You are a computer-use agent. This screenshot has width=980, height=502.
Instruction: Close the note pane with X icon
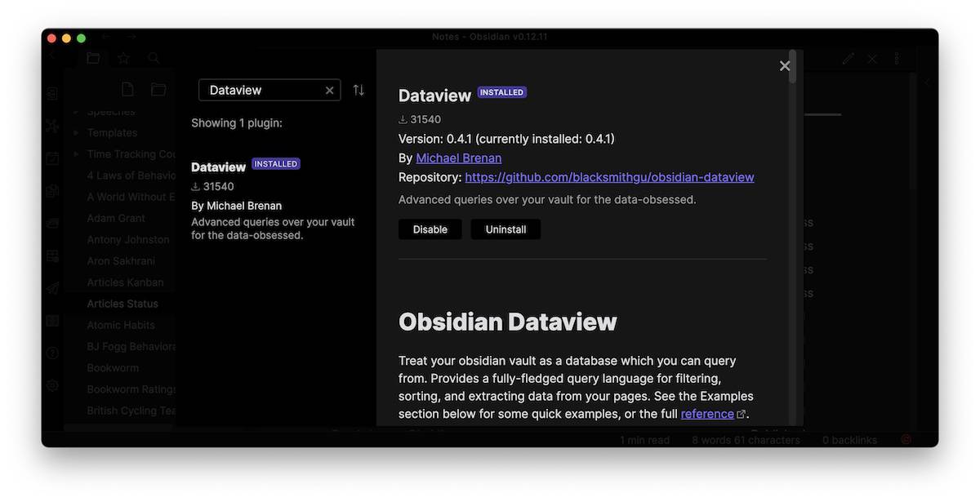tap(872, 59)
